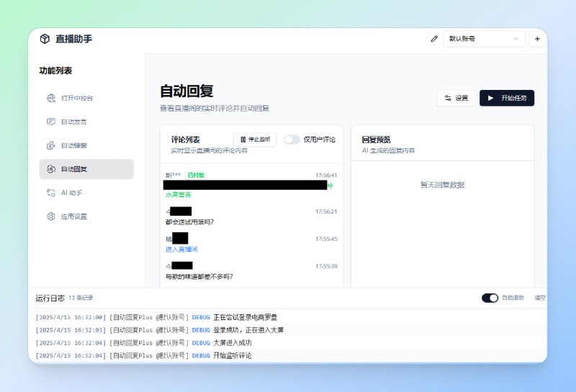
Task: Click the pencil edit account icon
Action: point(434,39)
